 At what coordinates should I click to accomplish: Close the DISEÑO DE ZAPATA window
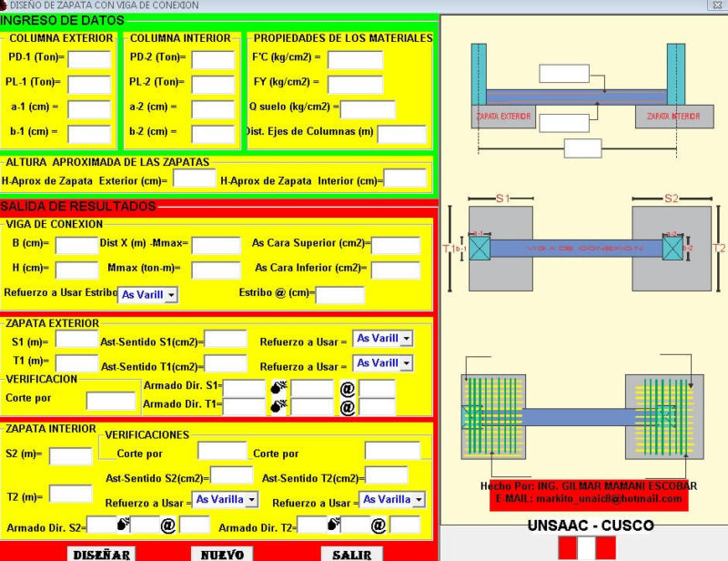[x=718, y=5]
